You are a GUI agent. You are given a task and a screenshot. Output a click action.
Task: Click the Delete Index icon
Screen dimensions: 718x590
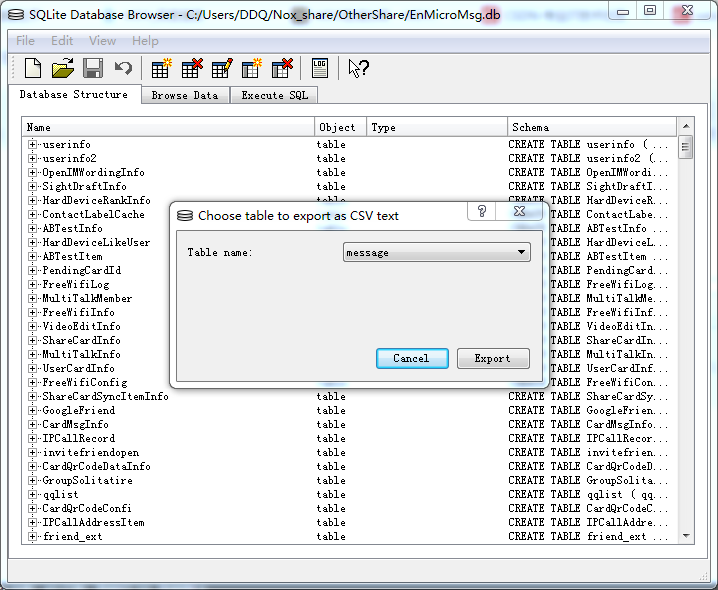(x=282, y=68)
